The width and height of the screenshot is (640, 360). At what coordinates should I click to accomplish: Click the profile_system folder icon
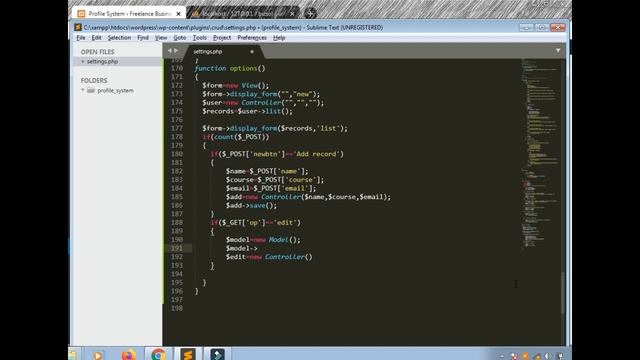click(91, 90)
